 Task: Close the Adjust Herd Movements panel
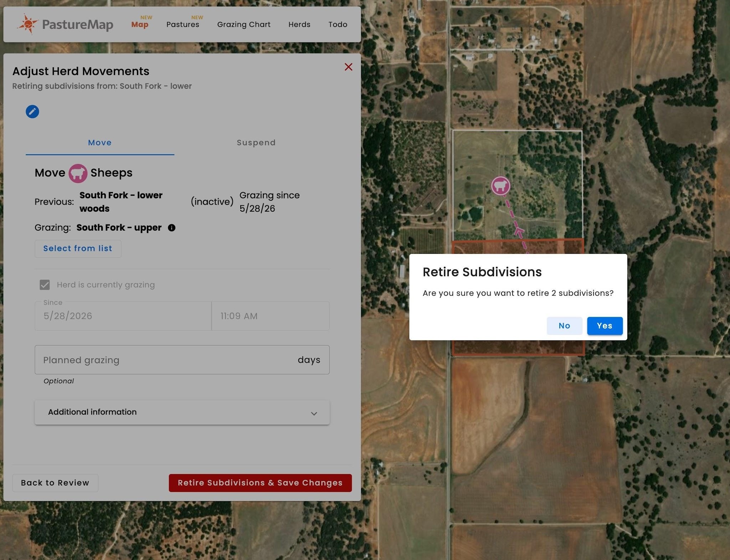[x=348, y=67]
